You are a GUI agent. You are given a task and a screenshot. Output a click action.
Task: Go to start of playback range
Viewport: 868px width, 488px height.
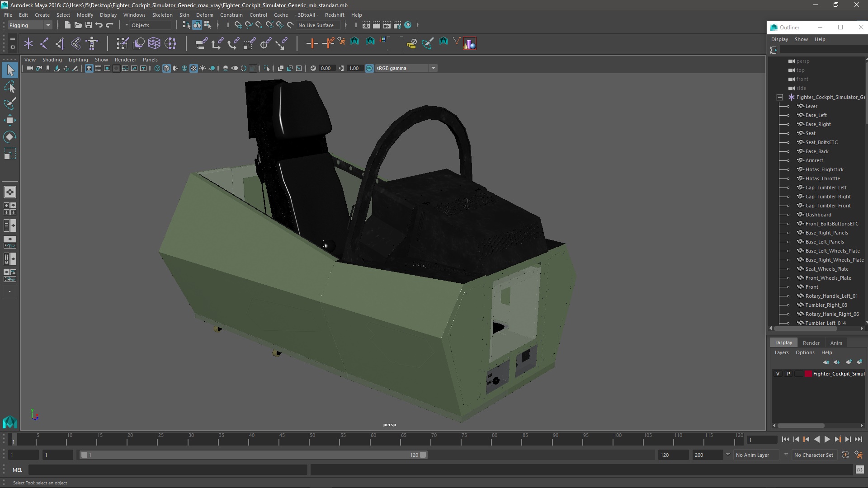[x=785, y=439]
